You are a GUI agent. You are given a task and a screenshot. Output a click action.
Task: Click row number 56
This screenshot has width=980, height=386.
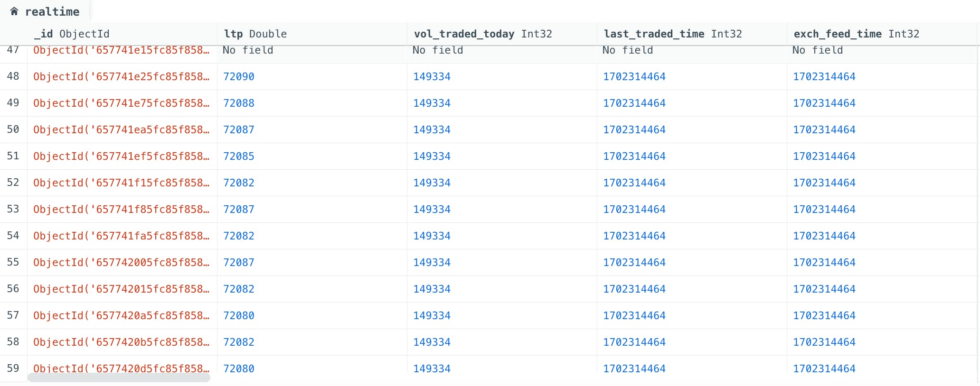[x=13, y=289]
